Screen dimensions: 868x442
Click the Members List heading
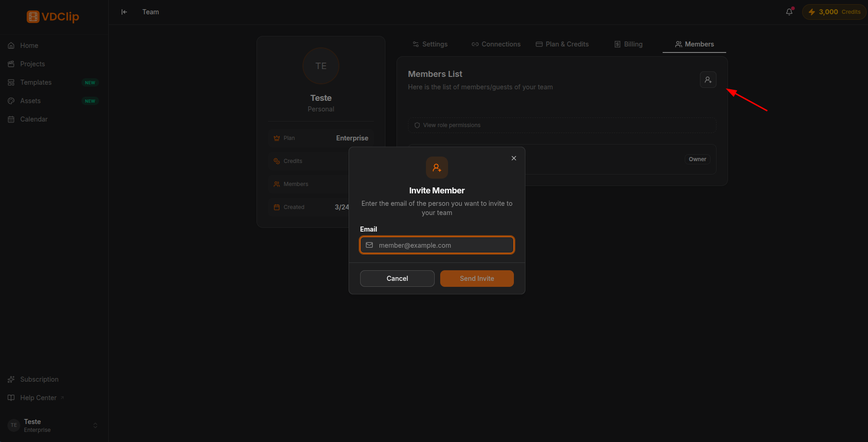pos(435,74)
